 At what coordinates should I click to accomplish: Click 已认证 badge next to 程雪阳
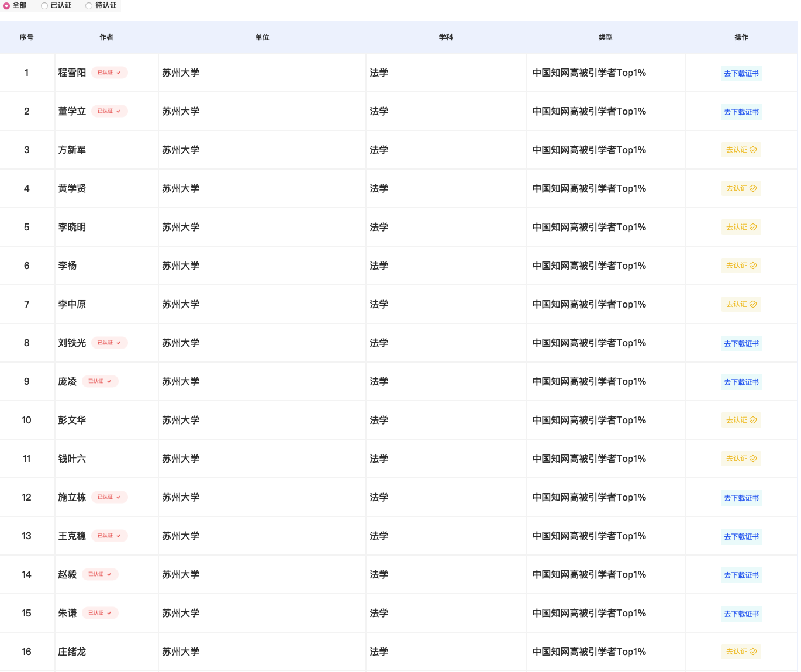[x=109, y=73]
